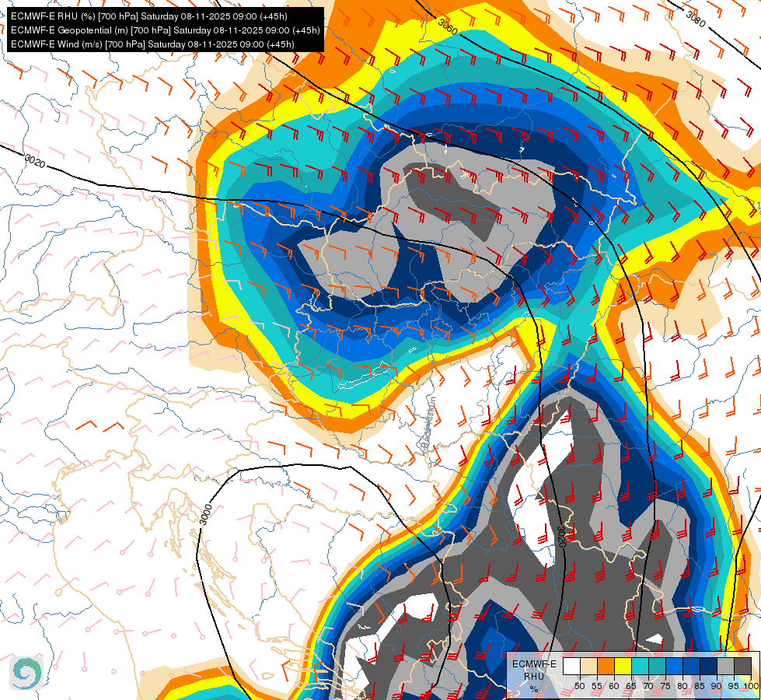Click the Geopotential (m) title line
Viewport: 761px width, 700px height.
coord(165,30)
